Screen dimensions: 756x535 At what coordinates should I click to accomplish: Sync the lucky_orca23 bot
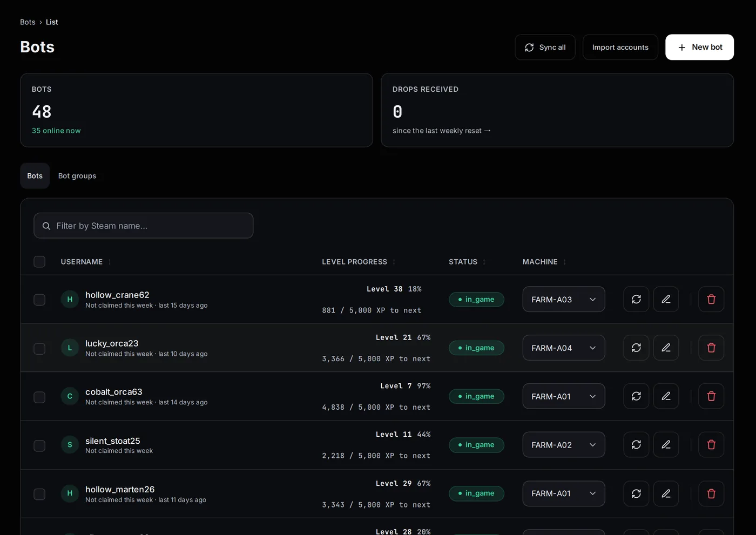[636, 348]
